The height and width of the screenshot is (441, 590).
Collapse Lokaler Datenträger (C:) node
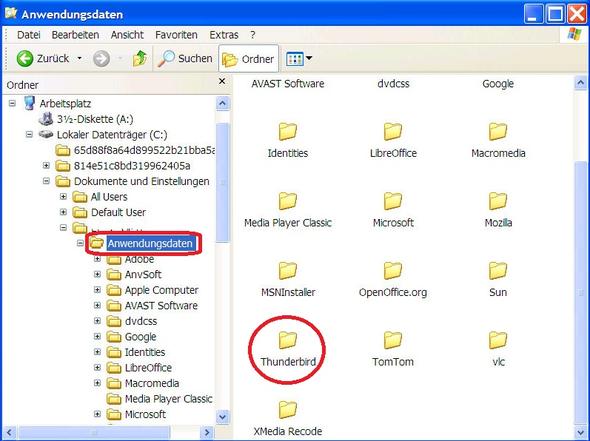[29, 134]
